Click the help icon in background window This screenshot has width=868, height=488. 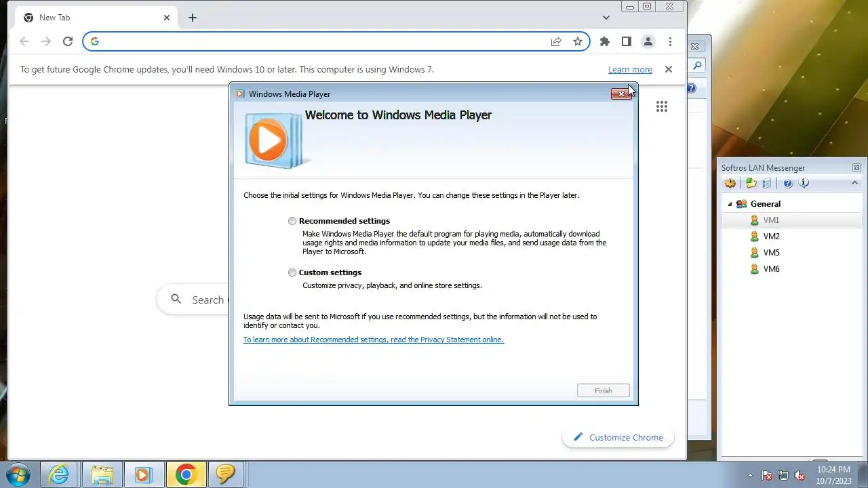pos(692,88)
